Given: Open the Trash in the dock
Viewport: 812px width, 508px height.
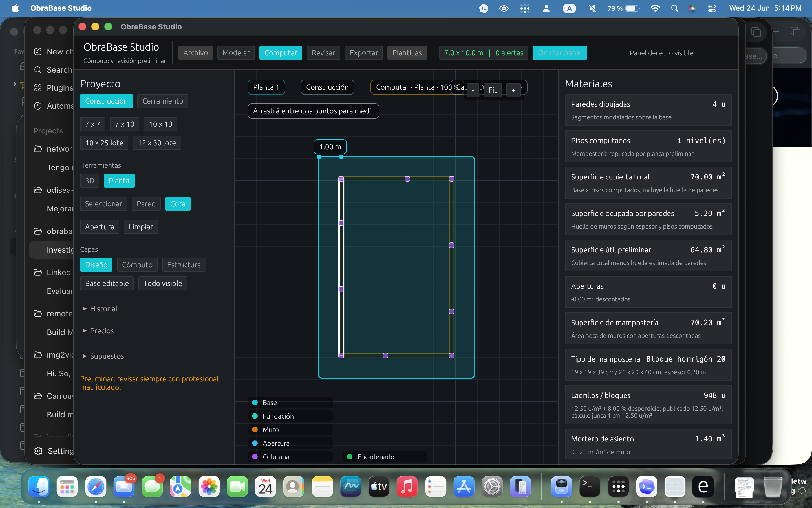Looking at the screenshot, I should coord(773,487).
